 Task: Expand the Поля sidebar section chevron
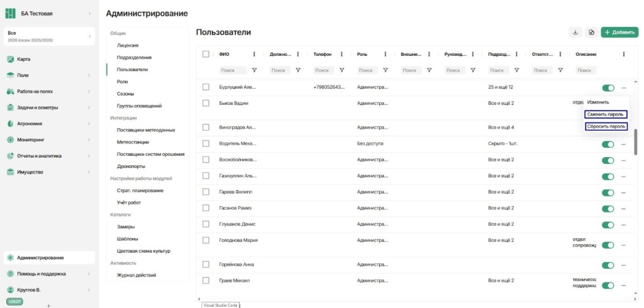[89, 75]
